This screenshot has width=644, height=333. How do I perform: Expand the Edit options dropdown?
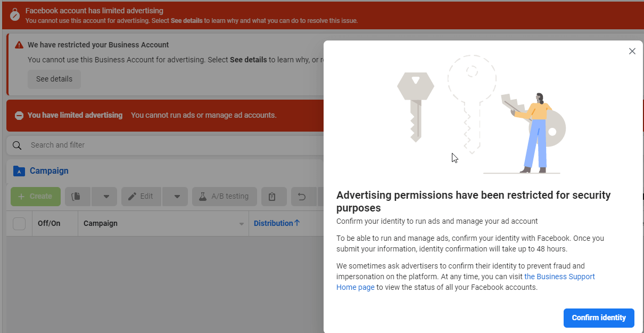(x=175, y=196)
